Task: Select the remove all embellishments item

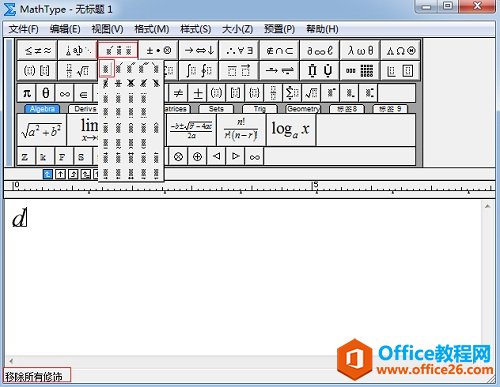Action: [106, 69]
